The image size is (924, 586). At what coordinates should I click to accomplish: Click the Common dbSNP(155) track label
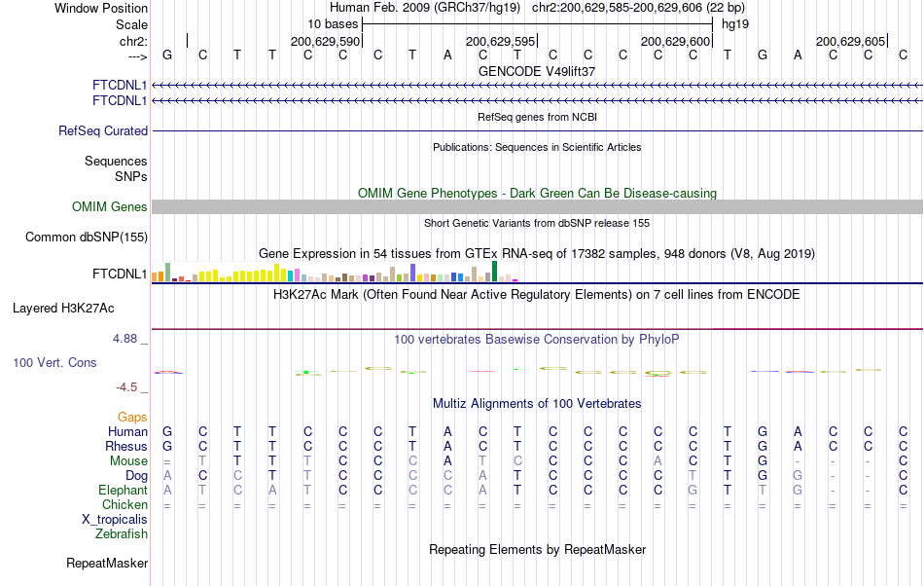tap(87, 237)
